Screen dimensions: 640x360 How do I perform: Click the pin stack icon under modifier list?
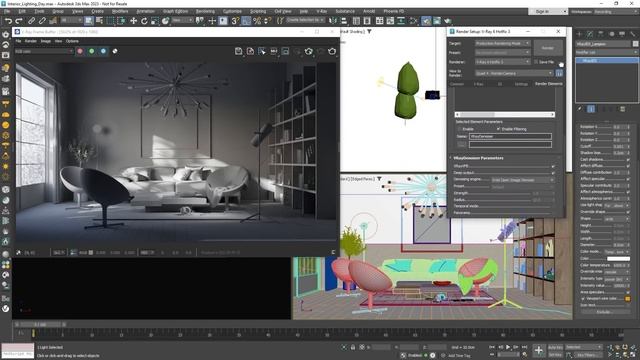click(580, 109)
